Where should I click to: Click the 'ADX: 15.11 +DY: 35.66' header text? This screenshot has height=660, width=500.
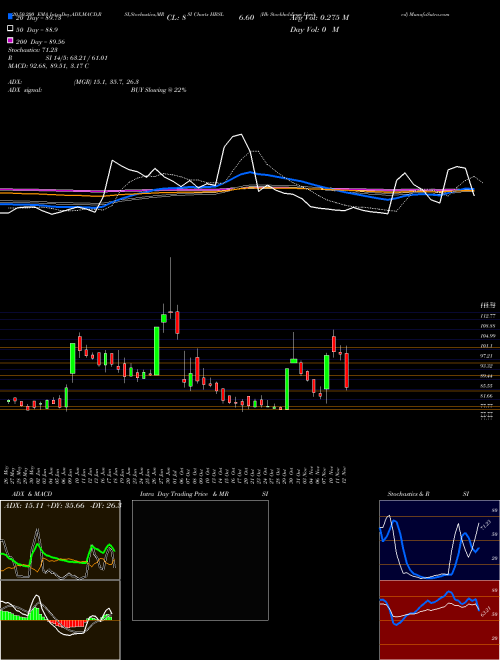pyautogui.click(x=44, y=505)
